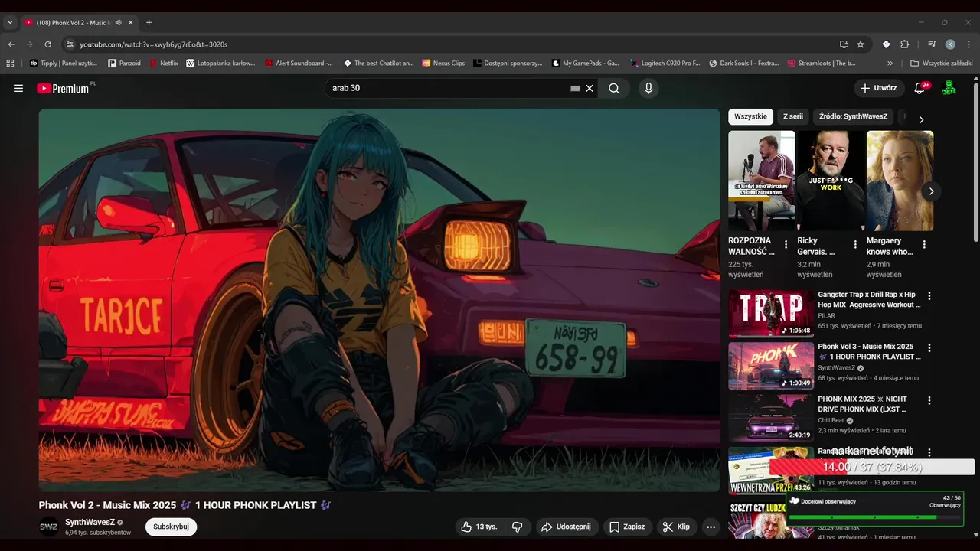Image resolution: width=980 pixels, height=551 pixels.
Task: Click the Utwórz create button
Action: coord(879,88)
